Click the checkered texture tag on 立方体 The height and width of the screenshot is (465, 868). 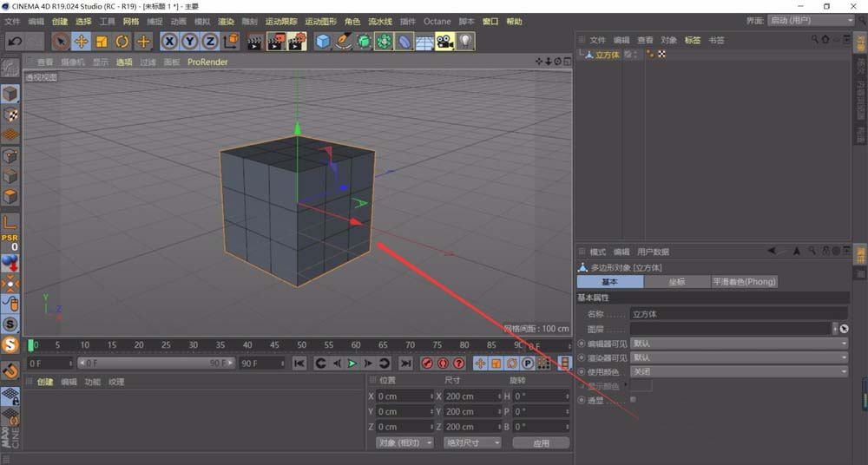point(661,55)
